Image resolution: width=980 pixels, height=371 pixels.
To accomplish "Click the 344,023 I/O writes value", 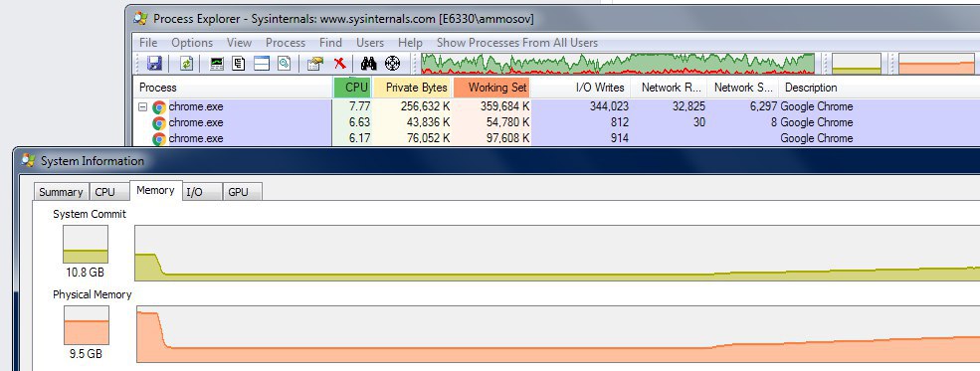I will click(609, 106).
